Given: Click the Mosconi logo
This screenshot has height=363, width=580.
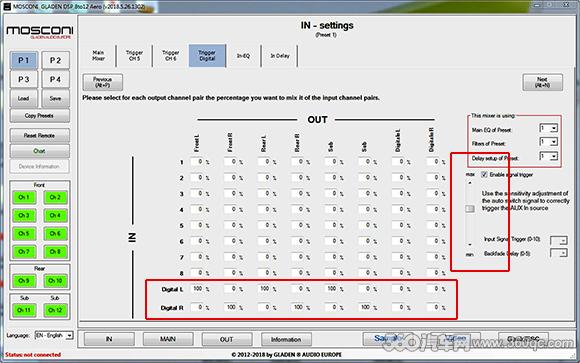Looking at the screenshot, I should pos(40,31).
